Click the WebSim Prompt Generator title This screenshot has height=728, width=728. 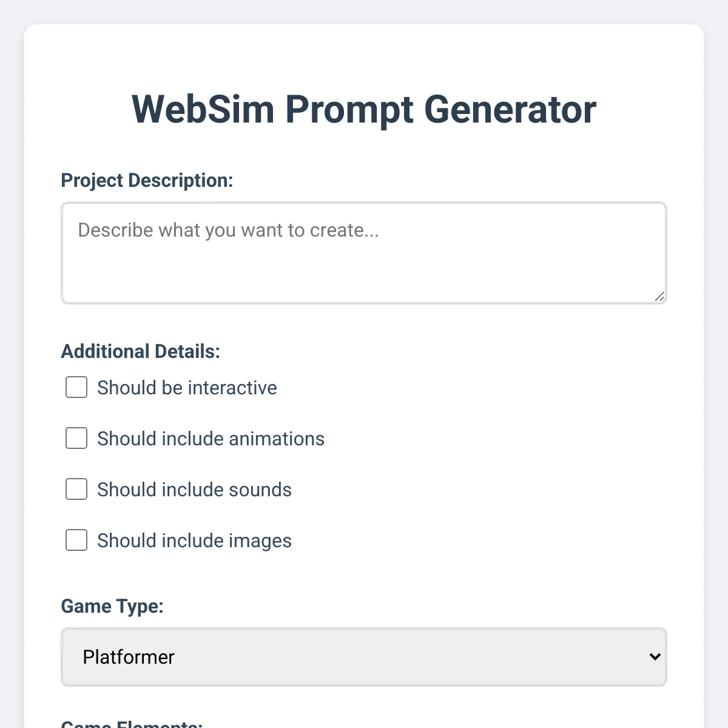(x=363, y=109)
